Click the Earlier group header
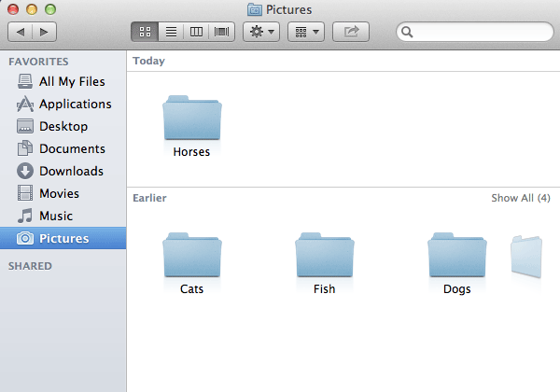 click(149, 198)
